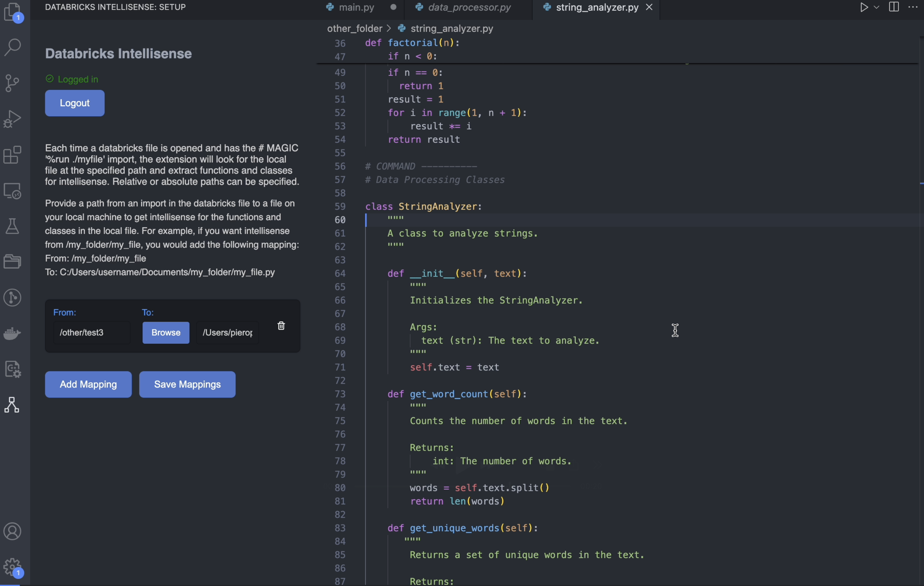
Task: Focus the To field containing /Users/pierop
Action: point(228,333)
